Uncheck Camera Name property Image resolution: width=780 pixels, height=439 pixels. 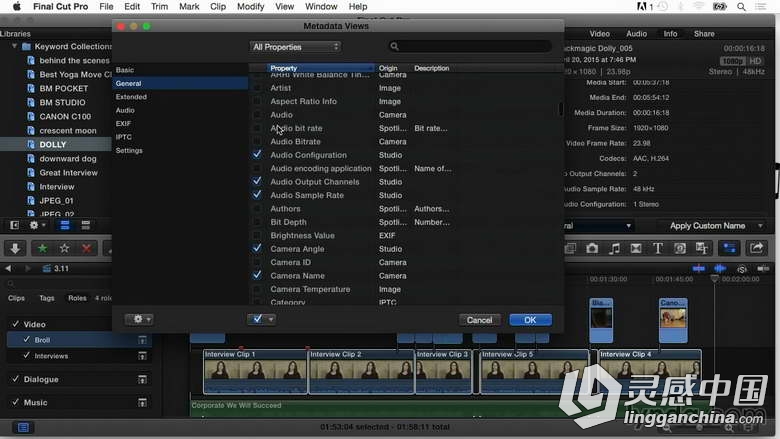click(257, 275)
